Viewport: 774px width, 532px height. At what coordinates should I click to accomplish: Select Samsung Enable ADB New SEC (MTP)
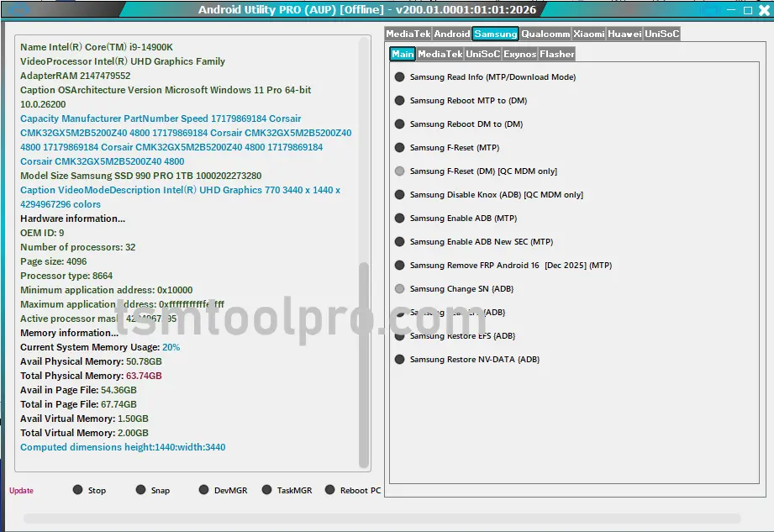(x=474, y=242)
